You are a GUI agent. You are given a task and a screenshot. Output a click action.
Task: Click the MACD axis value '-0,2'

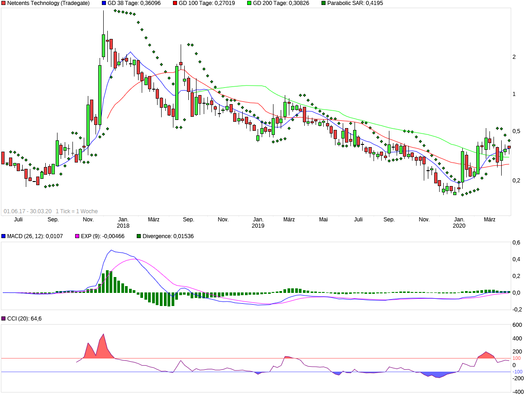(x=517, y=310)
